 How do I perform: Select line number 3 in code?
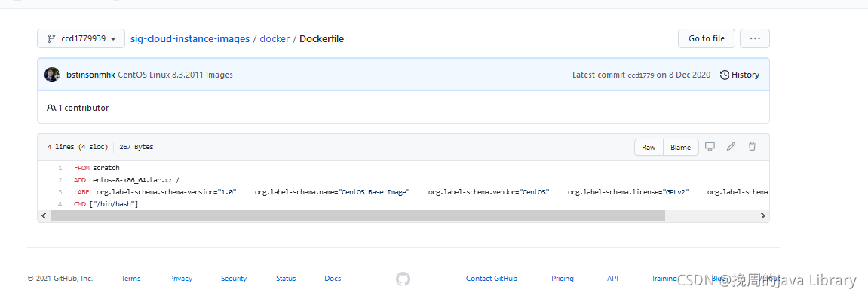point(60,192)
